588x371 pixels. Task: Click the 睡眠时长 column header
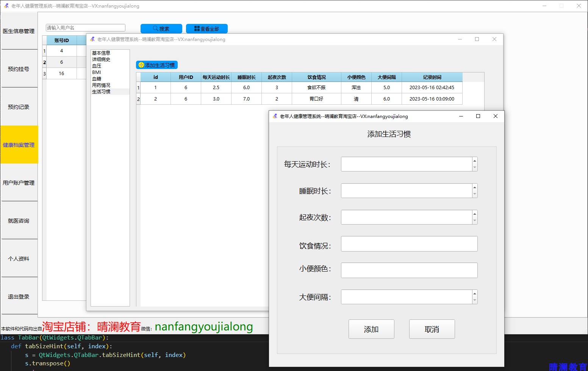point(246,77)
